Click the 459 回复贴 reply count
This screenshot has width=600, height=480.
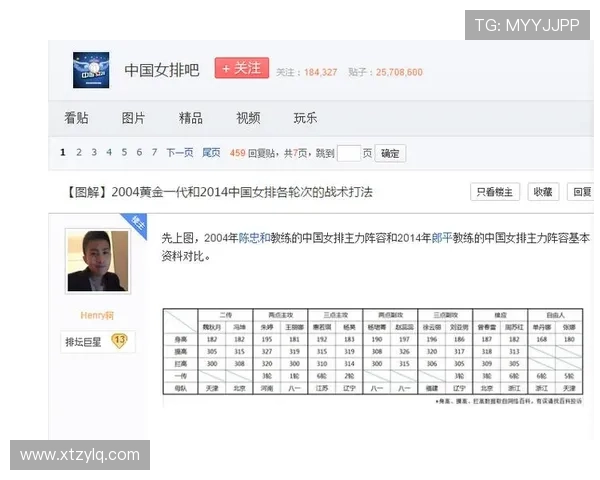pyautogui.click(x=252, y=153)
